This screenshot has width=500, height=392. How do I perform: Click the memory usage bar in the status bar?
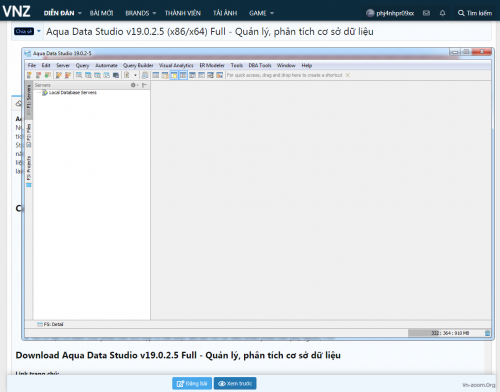coord(446,333)
